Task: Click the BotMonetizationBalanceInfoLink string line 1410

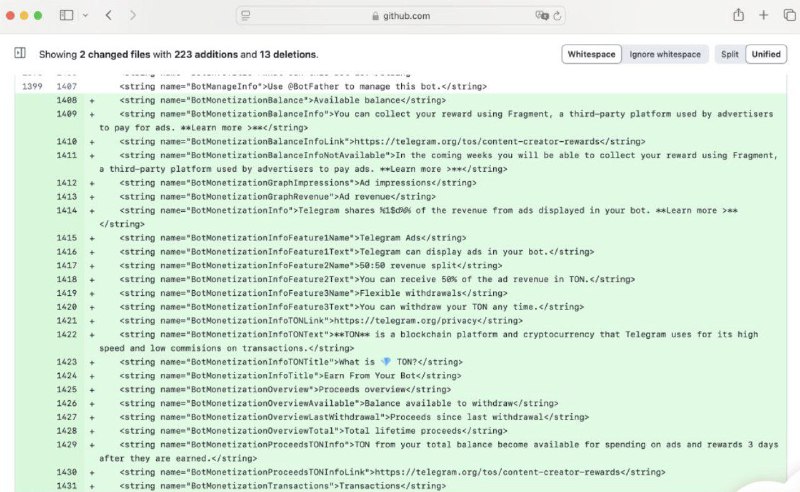Action: (382, 141)
